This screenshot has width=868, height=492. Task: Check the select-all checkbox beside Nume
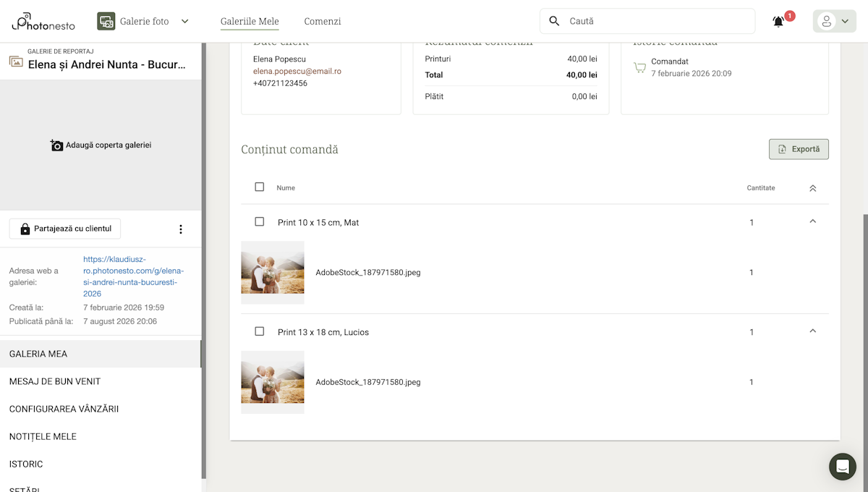click(260, 187)
